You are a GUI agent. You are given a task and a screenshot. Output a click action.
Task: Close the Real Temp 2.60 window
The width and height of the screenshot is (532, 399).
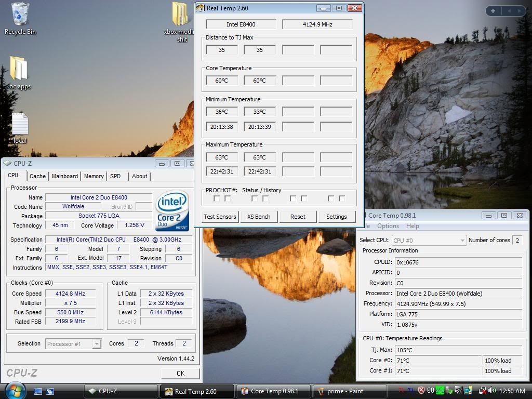pyautogui.click(x=354, y=8)
